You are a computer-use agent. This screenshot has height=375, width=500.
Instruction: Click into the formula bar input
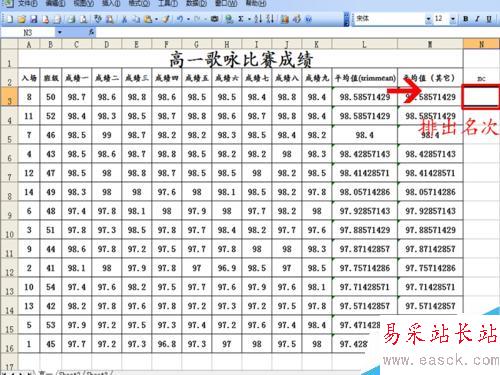pyautogui.click(x=297, y=32)
